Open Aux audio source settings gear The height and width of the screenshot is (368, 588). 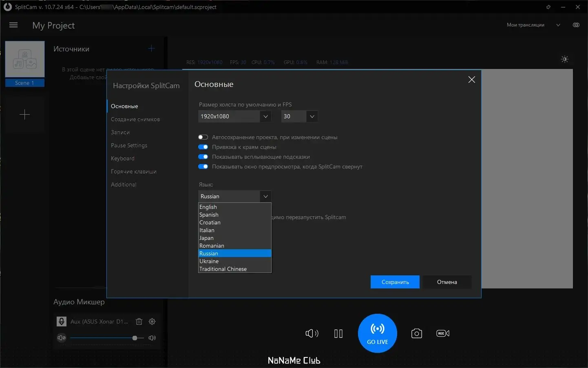152,321
